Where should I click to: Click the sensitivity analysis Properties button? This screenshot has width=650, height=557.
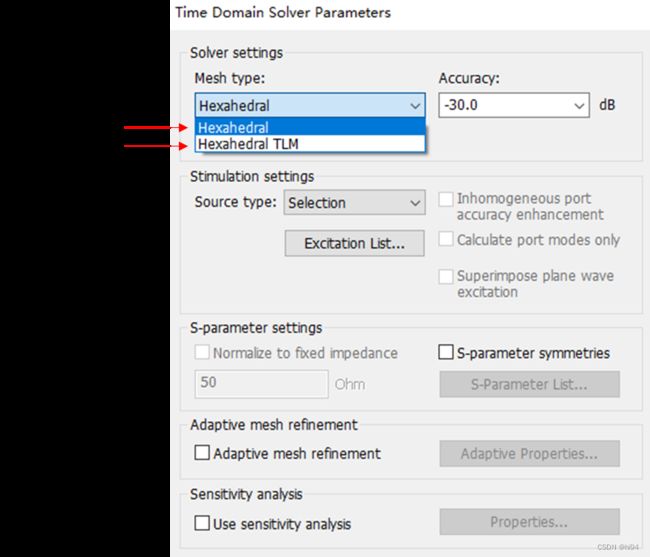click(x=529, y=522)
